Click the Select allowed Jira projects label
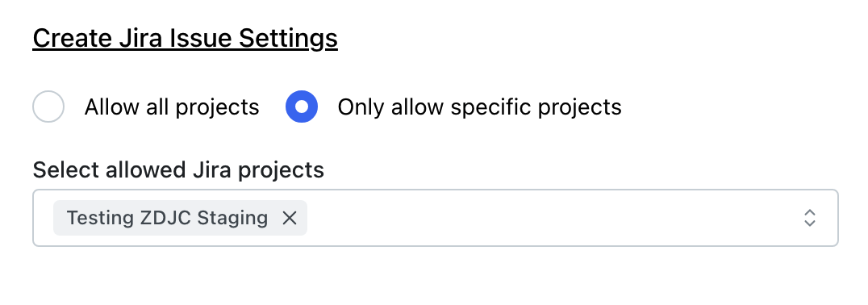 [178, 170]
